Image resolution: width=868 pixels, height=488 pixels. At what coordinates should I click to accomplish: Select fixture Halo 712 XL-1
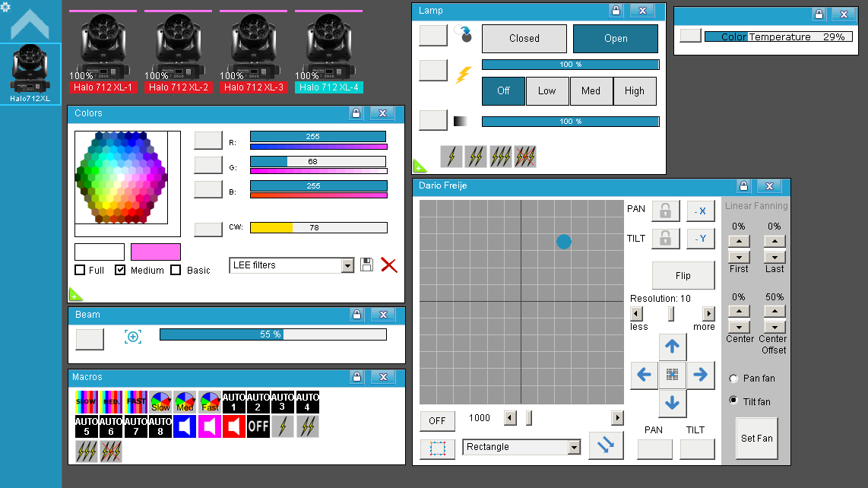point(103,52)
